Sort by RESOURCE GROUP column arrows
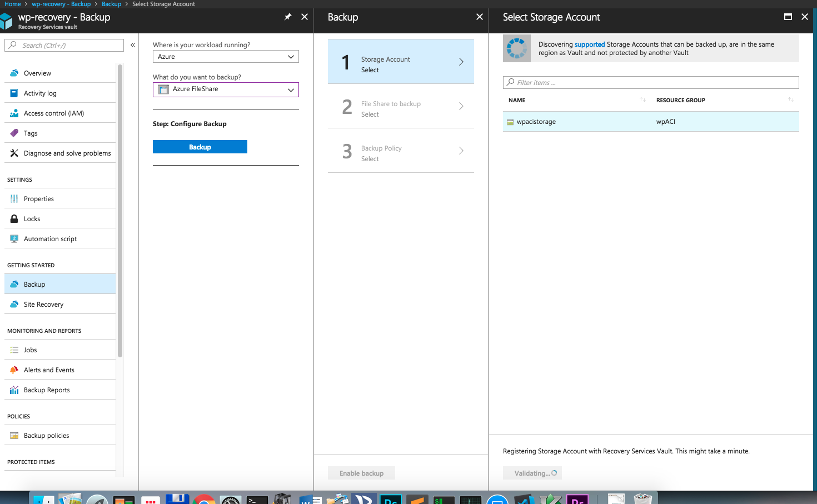 tap(791, 100)
